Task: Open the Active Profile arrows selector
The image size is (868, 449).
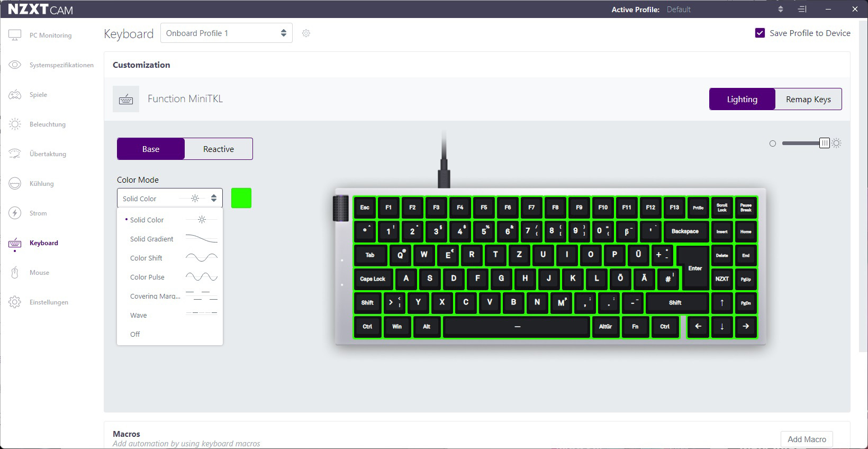Action: pos(780,9)
